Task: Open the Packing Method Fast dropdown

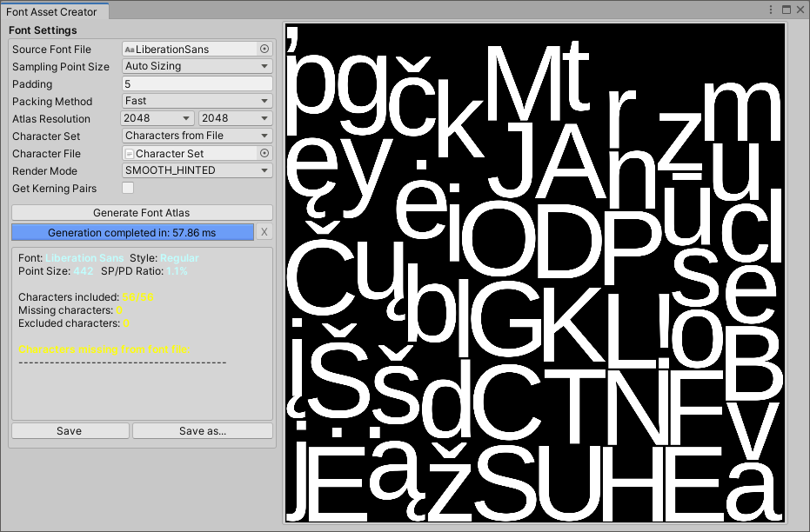Action: click(197, 101)
